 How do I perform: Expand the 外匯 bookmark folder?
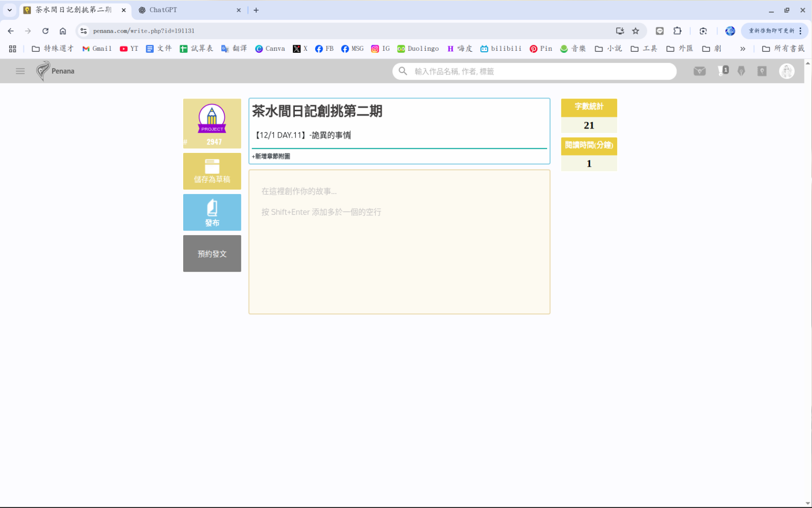(680, 49)
